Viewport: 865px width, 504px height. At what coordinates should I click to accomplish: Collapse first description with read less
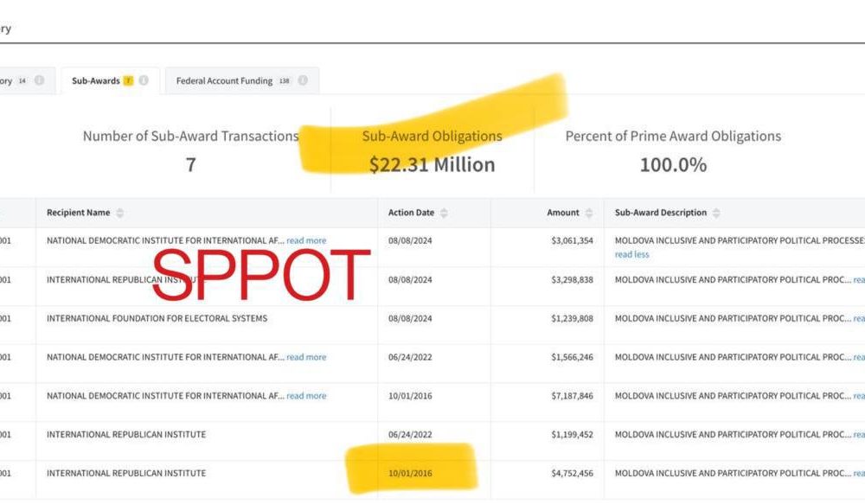coord(631,254)
